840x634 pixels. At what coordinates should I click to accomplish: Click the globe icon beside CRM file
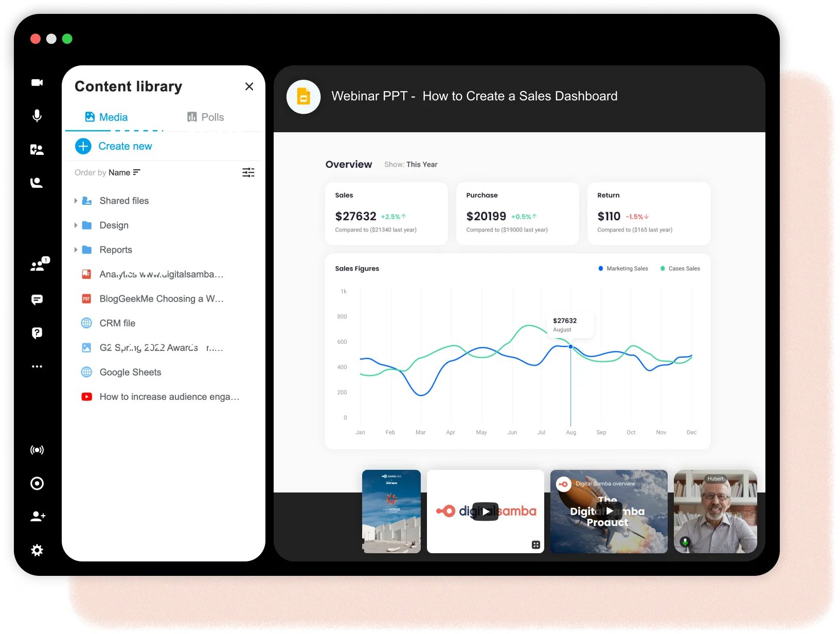tap(86, 323)
